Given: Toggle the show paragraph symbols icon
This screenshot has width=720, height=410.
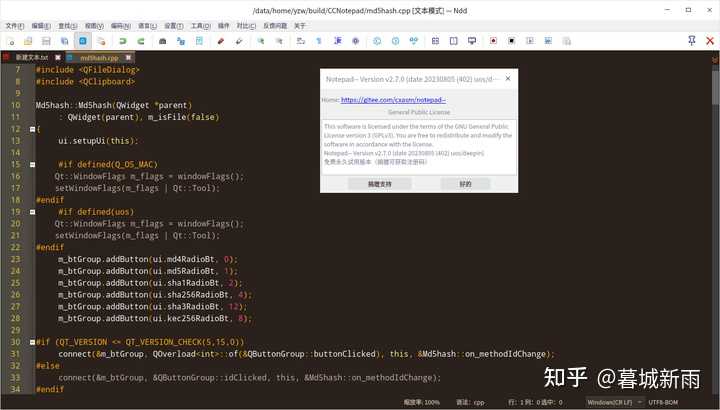Looking at the screenshot, I should coord(319,41).
